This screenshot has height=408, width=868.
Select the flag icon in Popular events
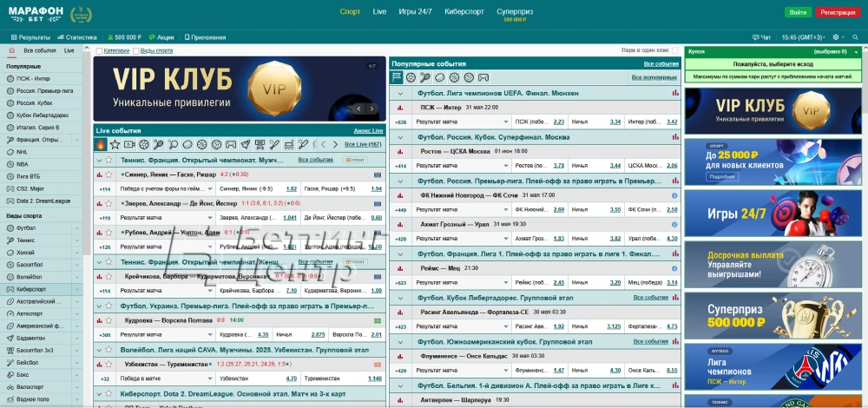pyautogui.click(x=397, y=77)
